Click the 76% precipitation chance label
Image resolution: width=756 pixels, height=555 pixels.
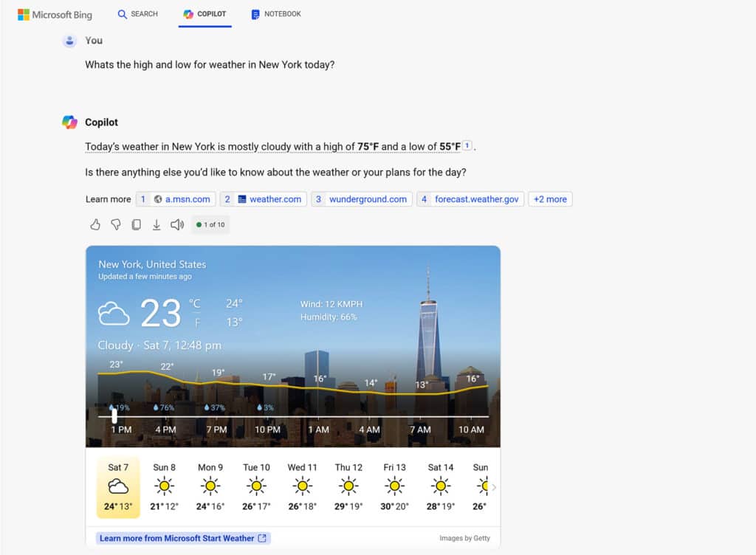[x=164, y=407]
